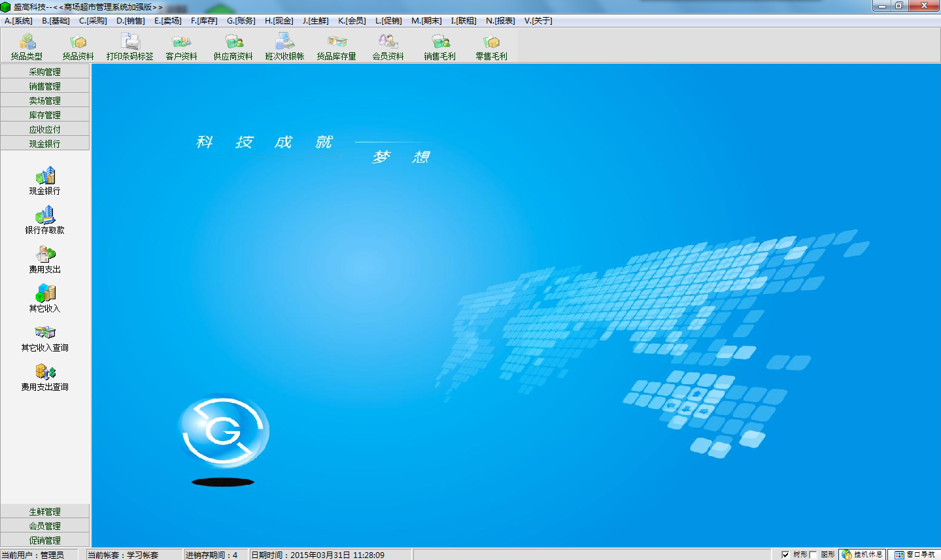The width and height of the screenshot is (941, 560).
Task: Expand the 销售管理 sidebar section
Action: 44,86
